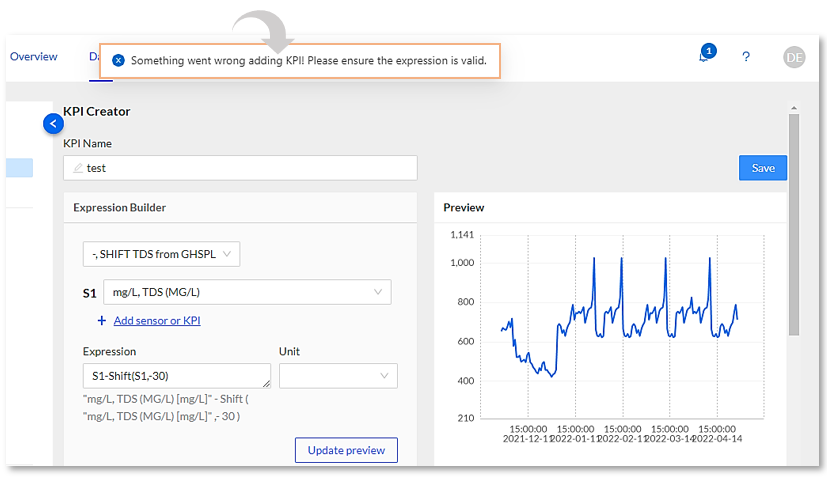Open the Unit dropdown
The height and width of the screenshot is (488, 827).
point(338,376)
